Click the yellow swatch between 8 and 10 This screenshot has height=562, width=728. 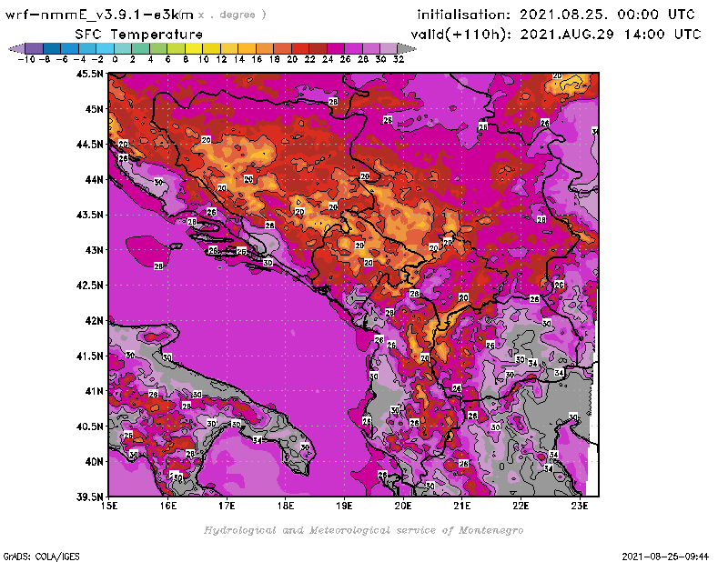[194, 48]
